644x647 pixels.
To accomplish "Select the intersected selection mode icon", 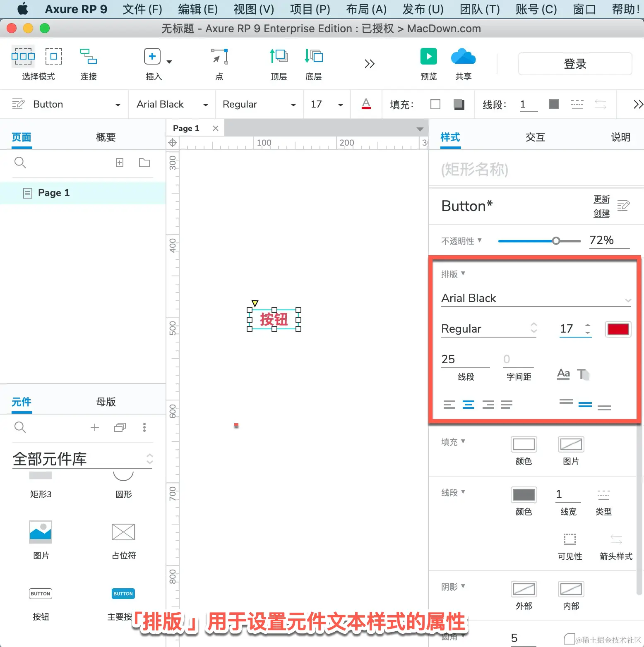I will 23,56.
